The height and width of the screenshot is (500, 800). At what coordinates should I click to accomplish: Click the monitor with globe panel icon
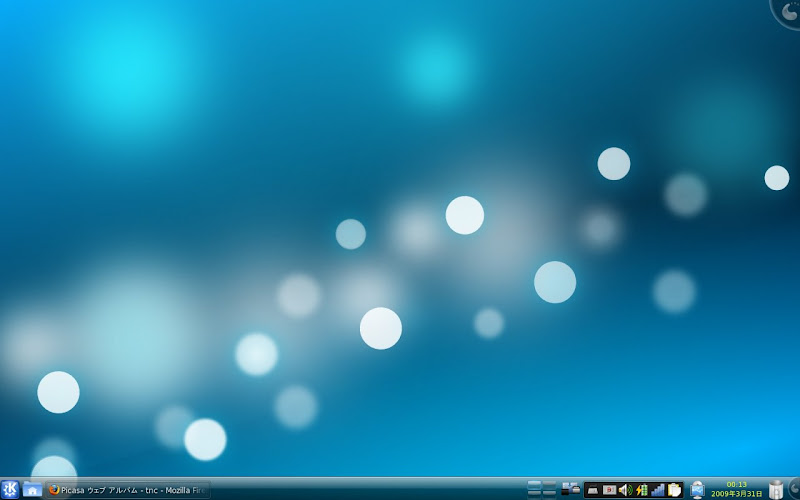[x=697, y=490]
